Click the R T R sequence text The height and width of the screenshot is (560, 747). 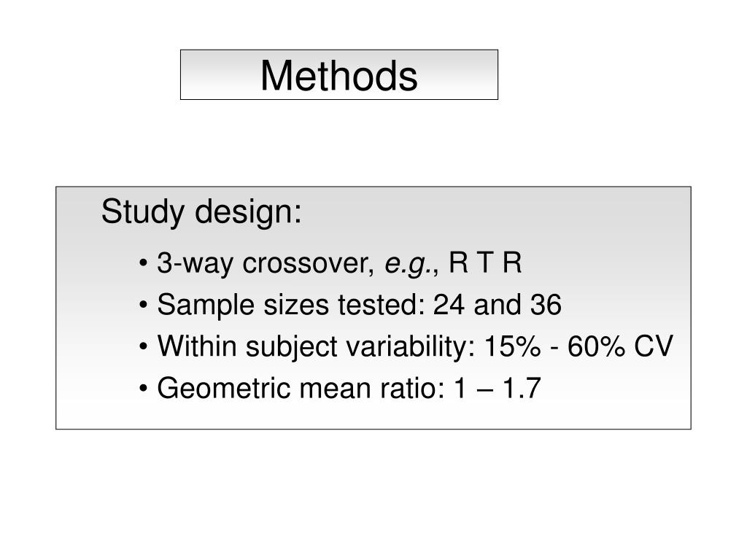(x=485, y=262)
